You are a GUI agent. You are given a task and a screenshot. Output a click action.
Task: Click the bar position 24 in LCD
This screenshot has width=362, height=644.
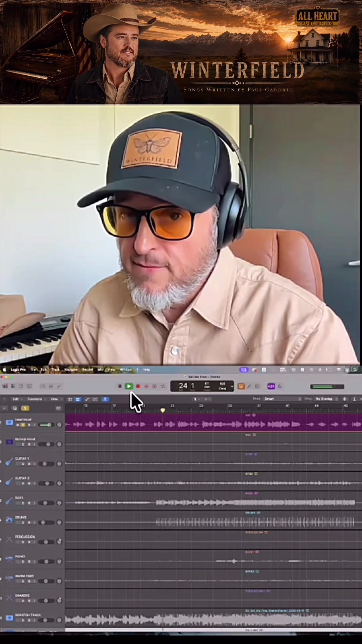(x=183, y=386)
